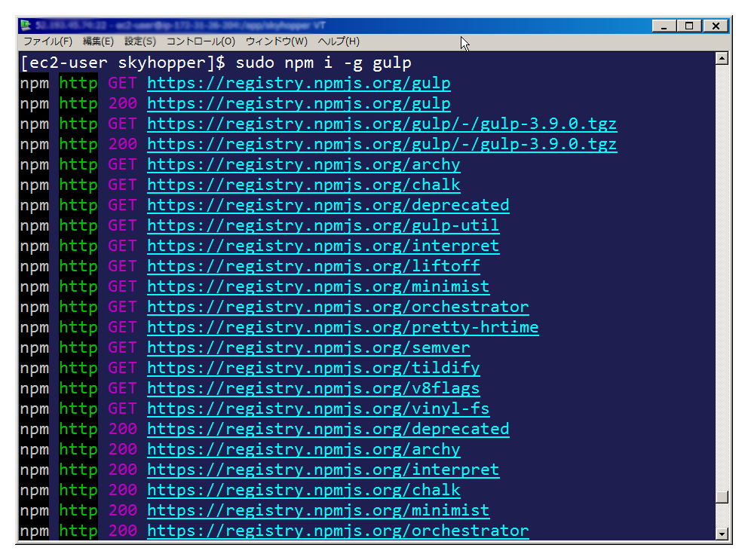Open the ヘルプ(H) menu

tap(339, 41)
